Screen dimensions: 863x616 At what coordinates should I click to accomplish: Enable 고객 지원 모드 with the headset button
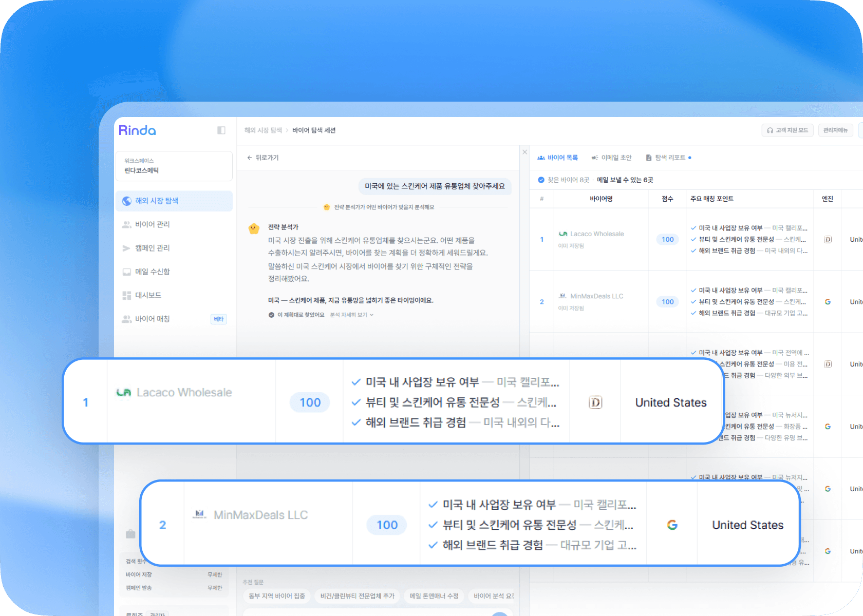point(787,130)
